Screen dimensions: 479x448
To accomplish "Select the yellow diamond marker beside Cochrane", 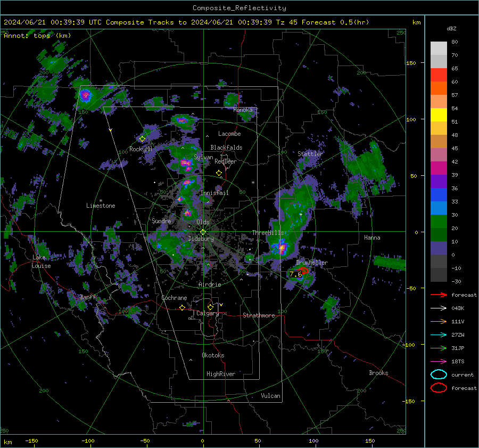I will [x=182, y=308].
